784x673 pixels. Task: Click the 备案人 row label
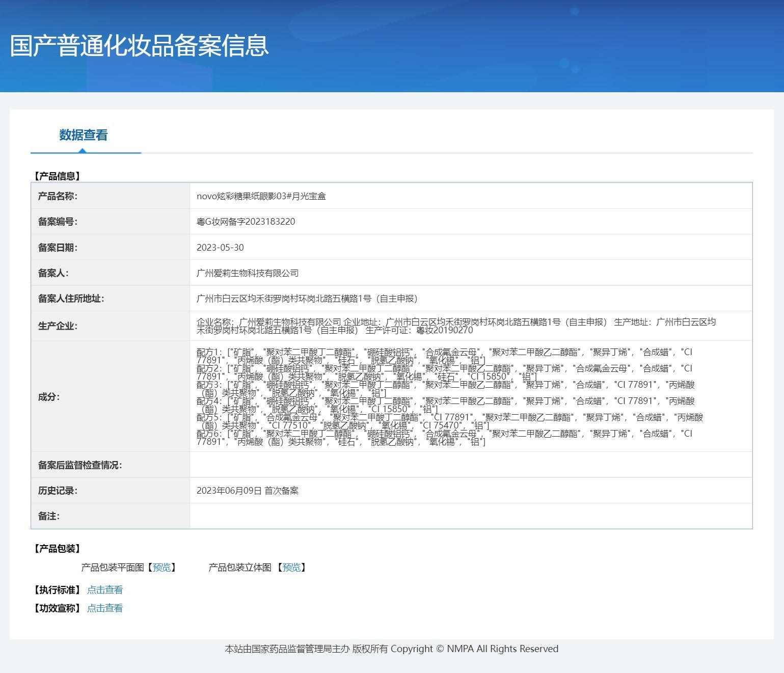[x=53, y=273]
